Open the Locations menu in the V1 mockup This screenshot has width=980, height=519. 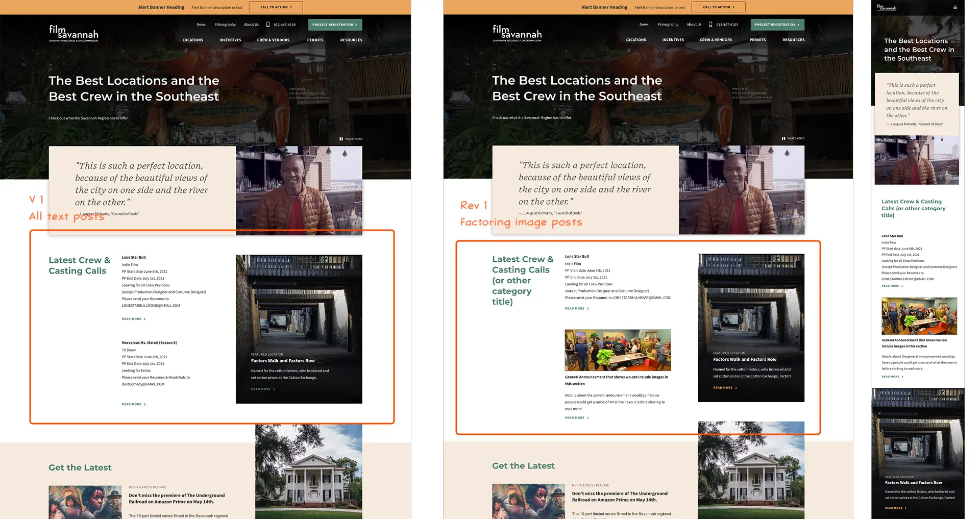coord(193,40)
